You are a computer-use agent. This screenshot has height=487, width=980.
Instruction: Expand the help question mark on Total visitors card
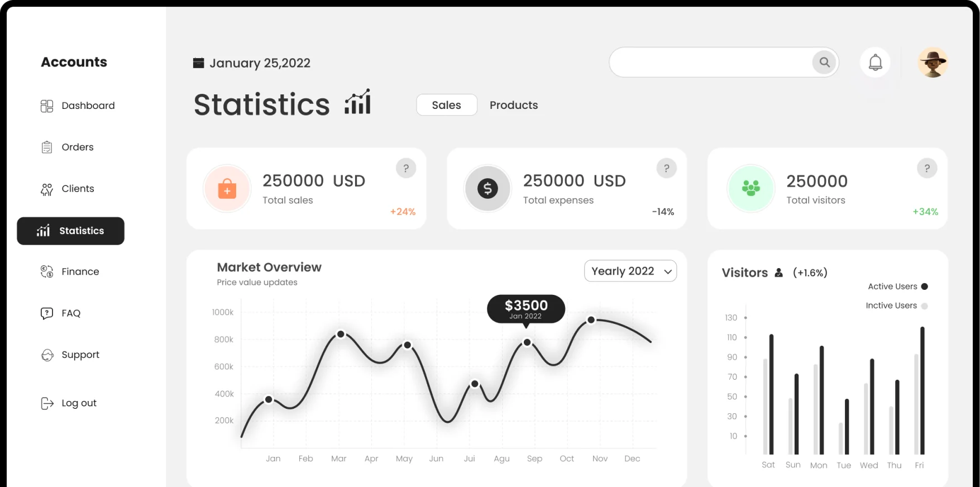tap(927, 168)
